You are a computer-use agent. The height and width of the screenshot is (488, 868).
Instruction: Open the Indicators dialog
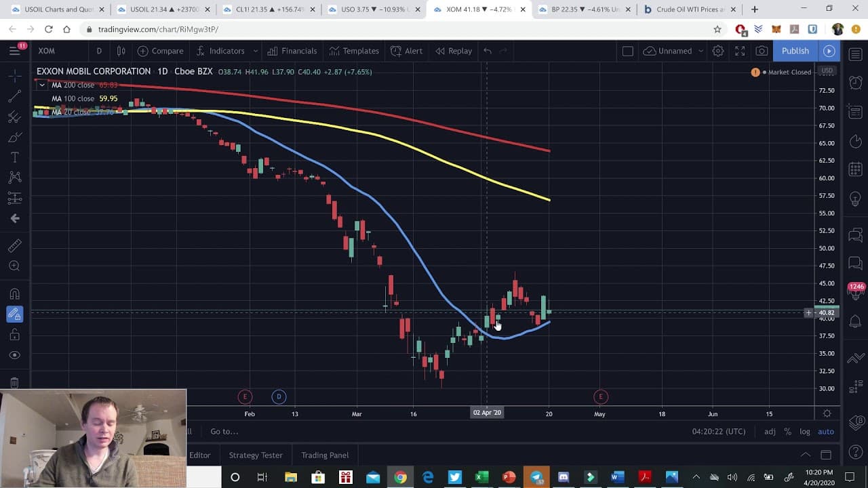click(x=220, y=51)
